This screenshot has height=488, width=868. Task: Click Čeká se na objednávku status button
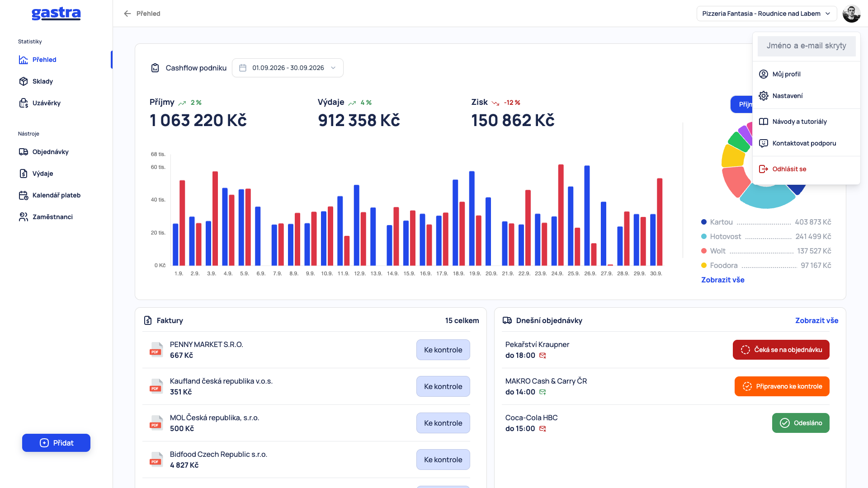[x=781, y=350]
